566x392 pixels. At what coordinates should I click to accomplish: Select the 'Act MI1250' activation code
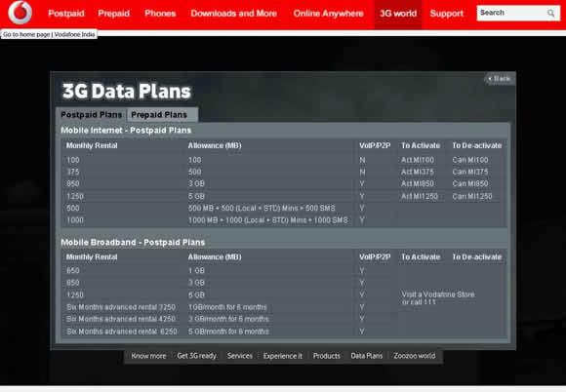click(x=420, y=197)
